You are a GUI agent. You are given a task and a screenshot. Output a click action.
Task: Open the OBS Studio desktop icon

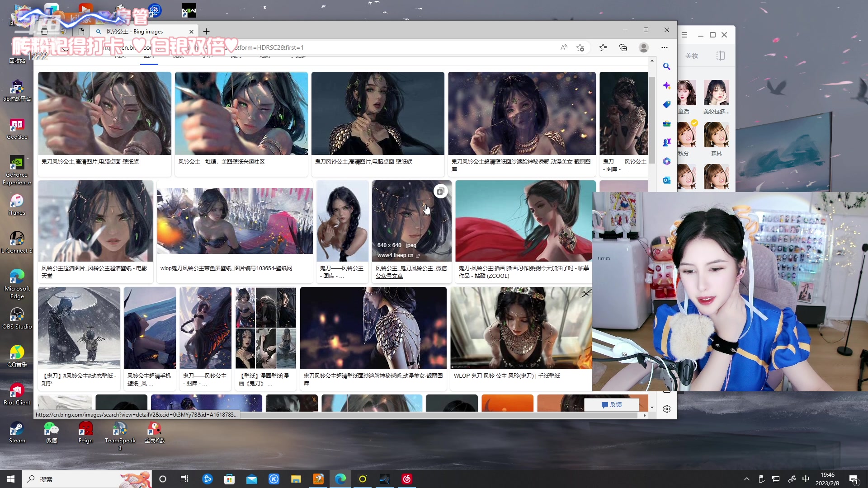tap(17, 319)
